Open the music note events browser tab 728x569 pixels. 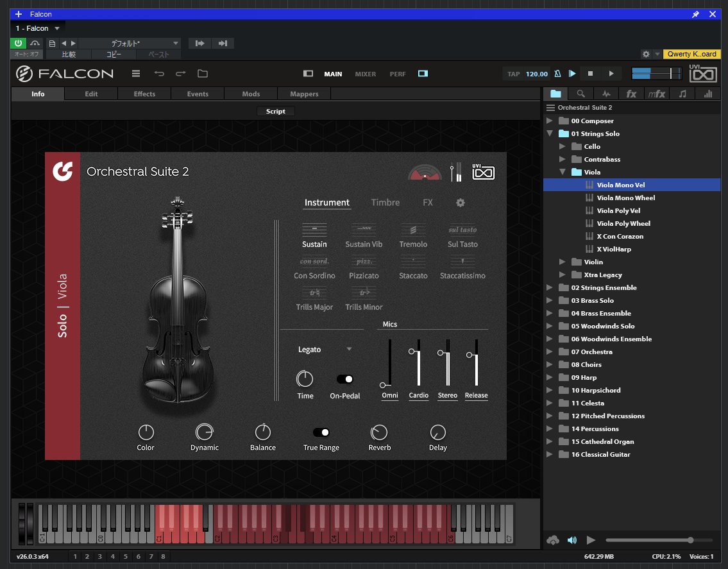click(x=682, y=94)
